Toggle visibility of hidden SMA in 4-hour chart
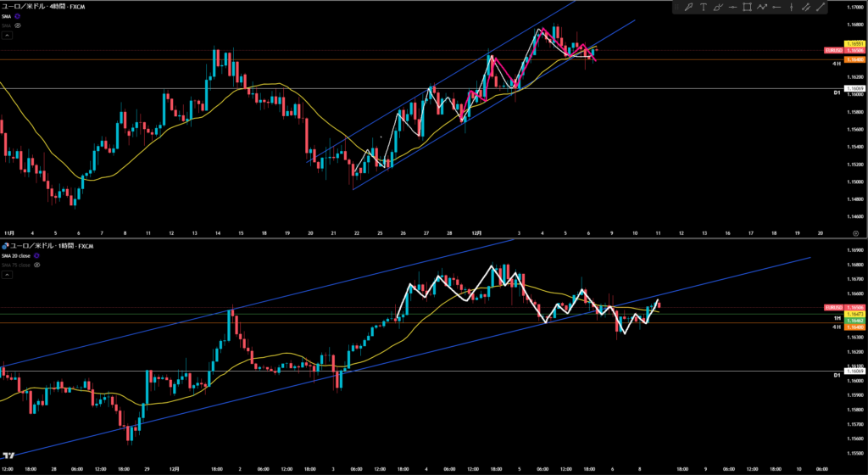 [x=18, y=25]
